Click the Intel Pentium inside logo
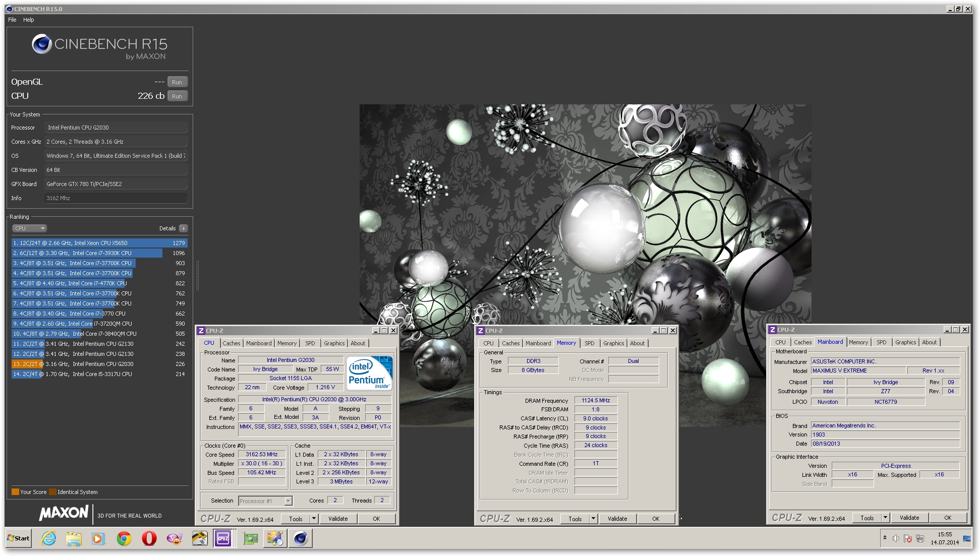 370,373
